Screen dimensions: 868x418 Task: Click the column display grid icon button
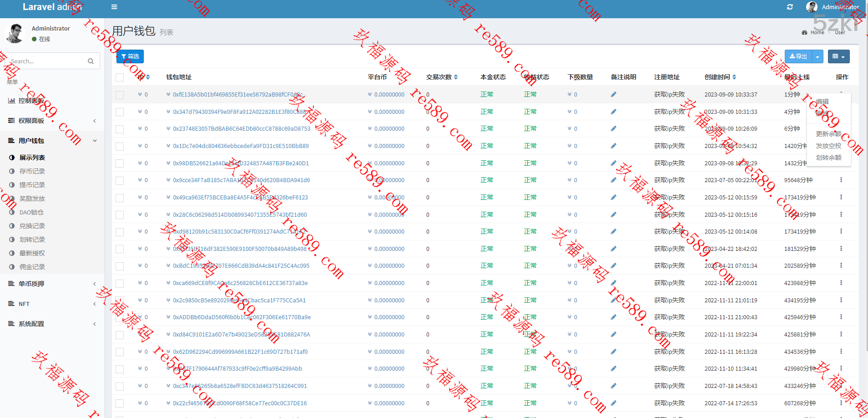pyautogui.click(x=838, y=56)
